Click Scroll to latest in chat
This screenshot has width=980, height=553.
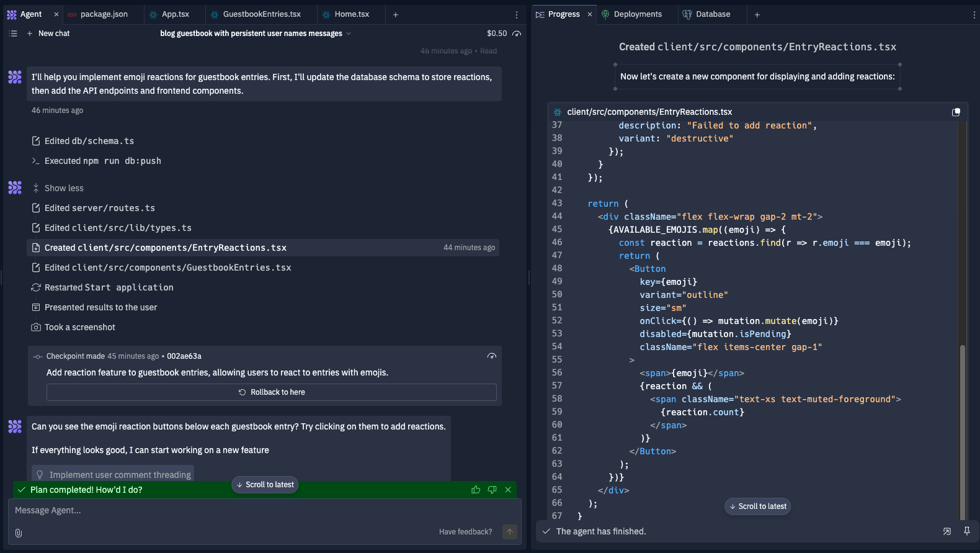coord(265,485)
